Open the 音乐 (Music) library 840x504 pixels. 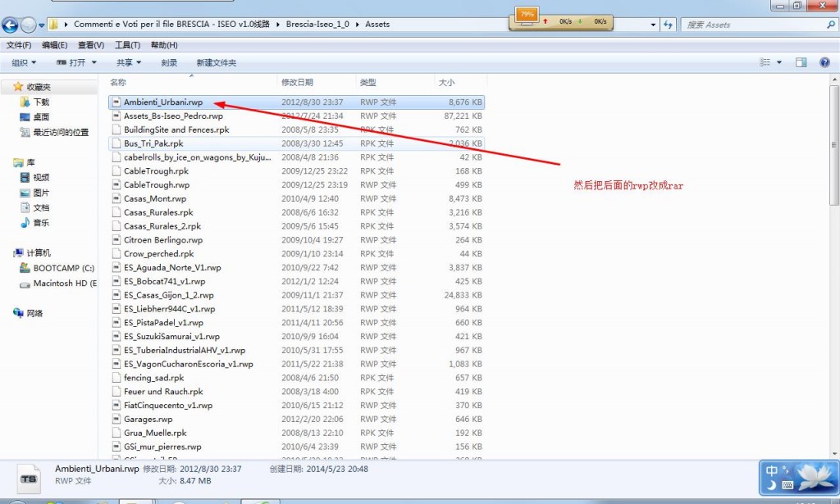pyautogui.click(x=40, y=223)
